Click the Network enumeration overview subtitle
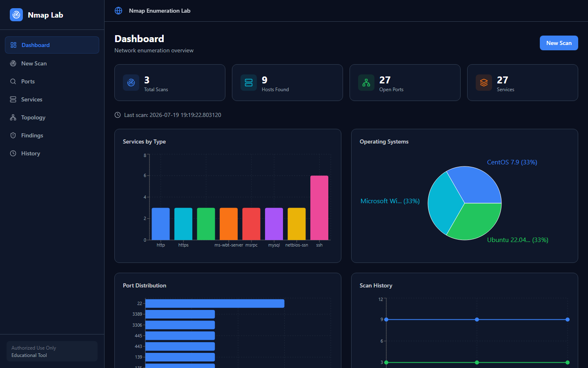This screenshot has height=368, width=588. pyautogui.click(x=154, y=50)
